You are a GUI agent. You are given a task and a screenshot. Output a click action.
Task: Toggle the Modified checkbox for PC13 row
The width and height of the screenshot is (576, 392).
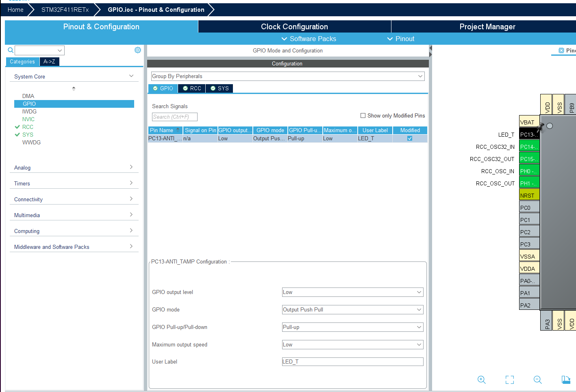tap(410, 138)
